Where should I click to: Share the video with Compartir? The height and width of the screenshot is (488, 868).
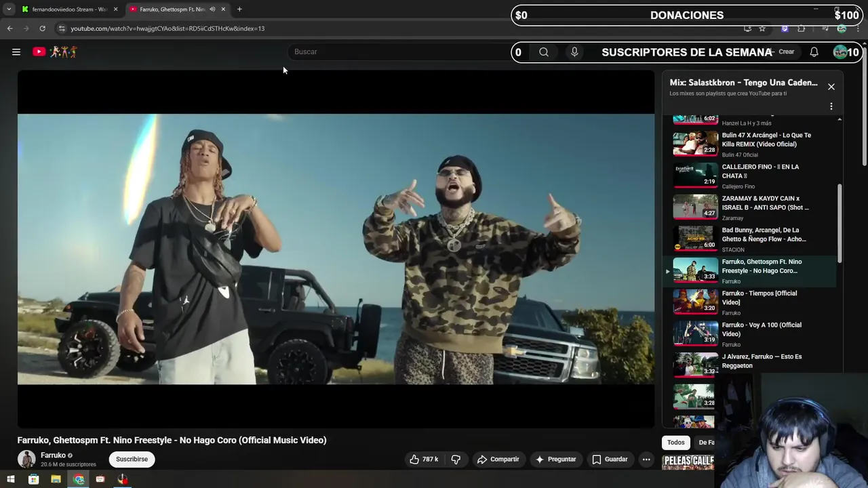[x=498, y=459]
